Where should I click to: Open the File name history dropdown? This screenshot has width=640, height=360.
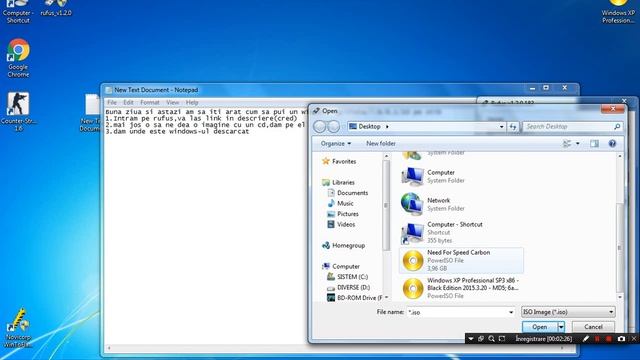pyautogui.click(x=511, y=313)
